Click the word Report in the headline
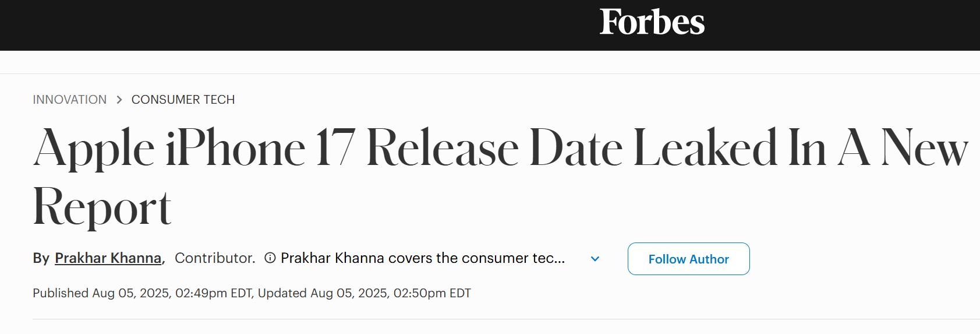Viewport: 980px width, 334px height. tap(102, 208)
